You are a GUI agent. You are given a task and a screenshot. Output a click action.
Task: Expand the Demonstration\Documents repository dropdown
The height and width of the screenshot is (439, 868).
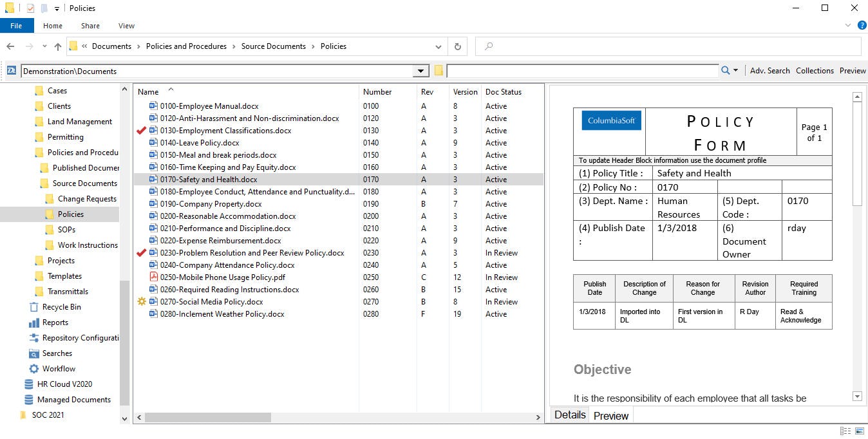(421, 70)
